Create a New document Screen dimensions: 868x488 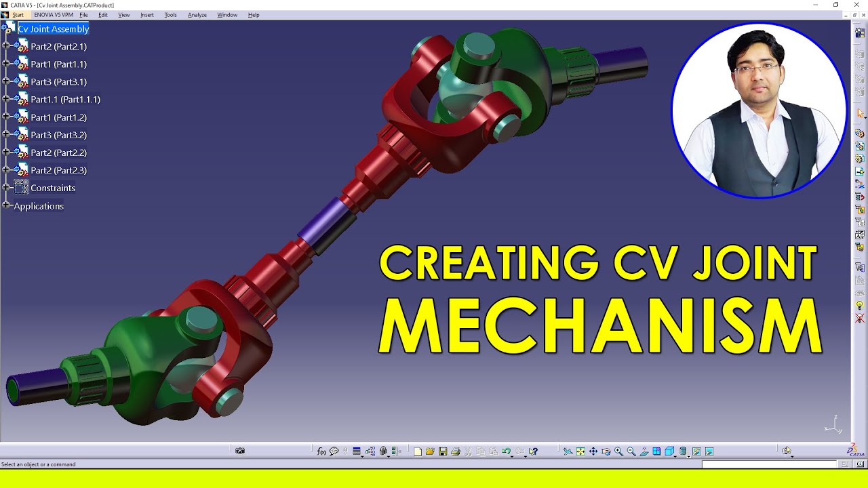coord(418,451)
